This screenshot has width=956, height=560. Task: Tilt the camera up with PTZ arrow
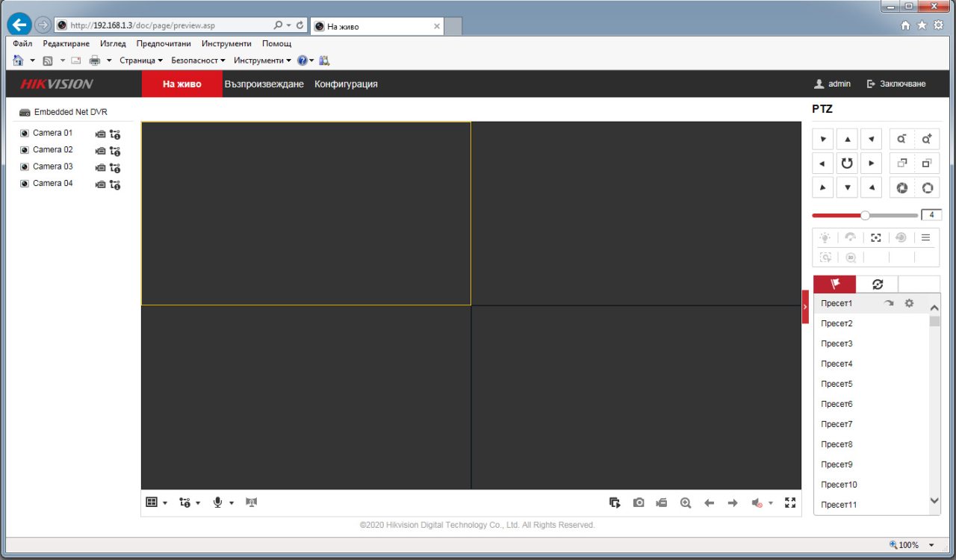[x=847, y=139]
